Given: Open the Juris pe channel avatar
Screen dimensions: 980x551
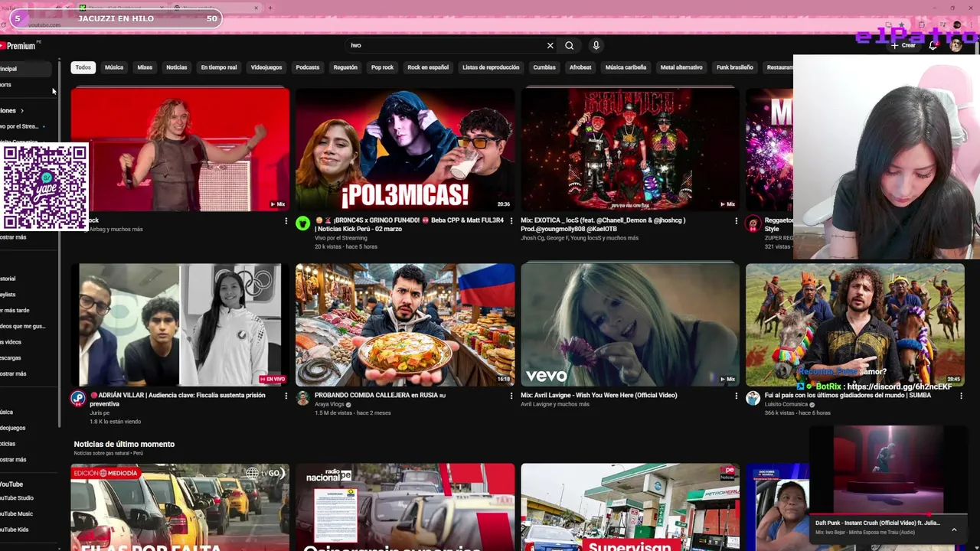Looking at the screenshot, I should [78, 398].
